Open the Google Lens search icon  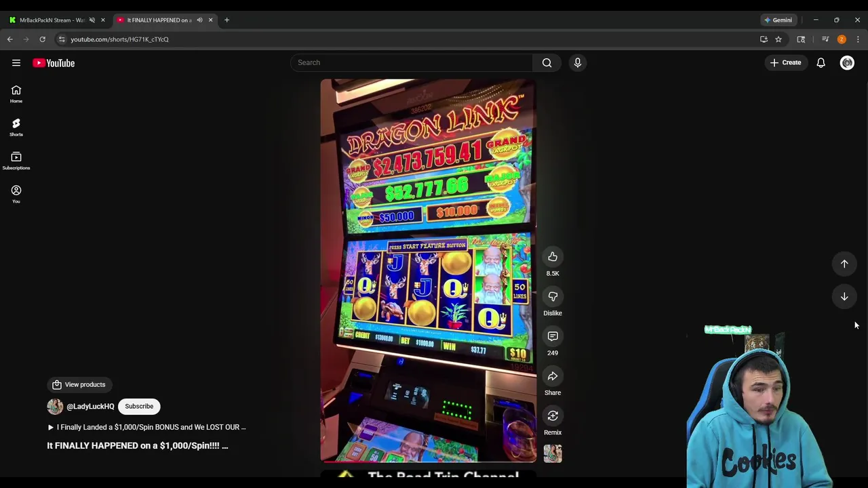coord(801,39)
